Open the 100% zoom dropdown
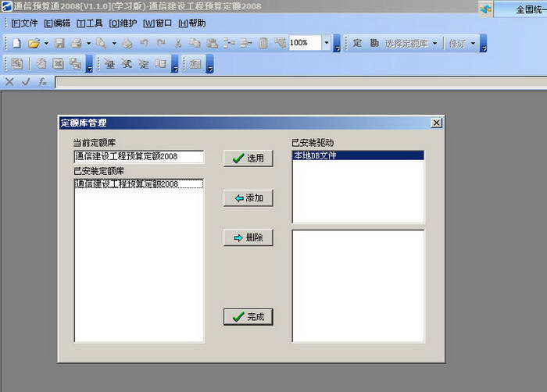This screenshot has height=392, width=547. click(327, 42)
